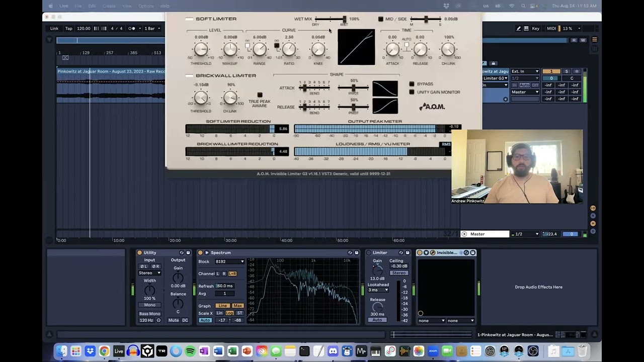Open the View menu
644x362 pixels.
point(127,6)
